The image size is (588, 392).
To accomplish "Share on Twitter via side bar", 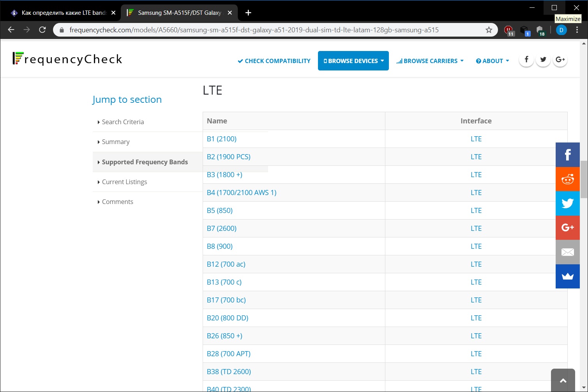I will [568, 203].
